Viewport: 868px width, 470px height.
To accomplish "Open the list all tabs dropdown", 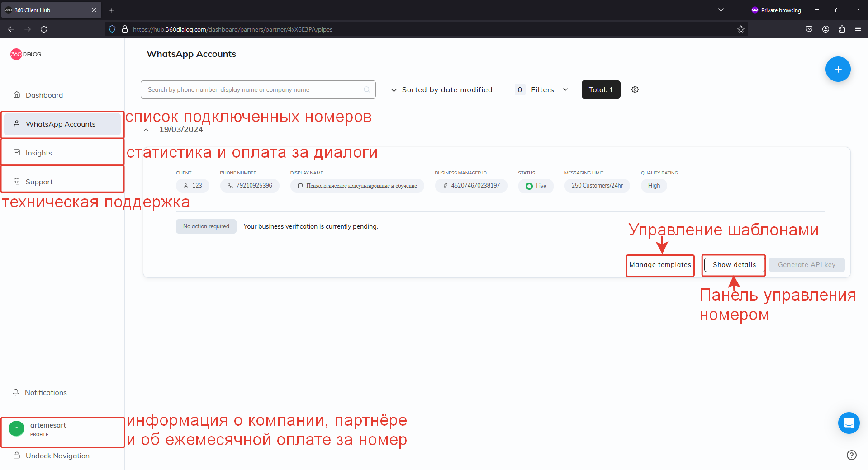I will tap(721, 10).
